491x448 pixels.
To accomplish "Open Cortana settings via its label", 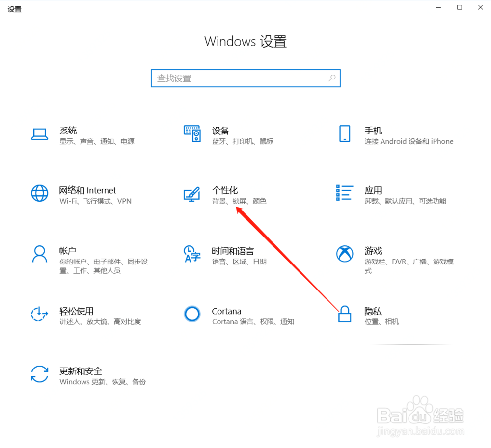I will pos(226,311).
